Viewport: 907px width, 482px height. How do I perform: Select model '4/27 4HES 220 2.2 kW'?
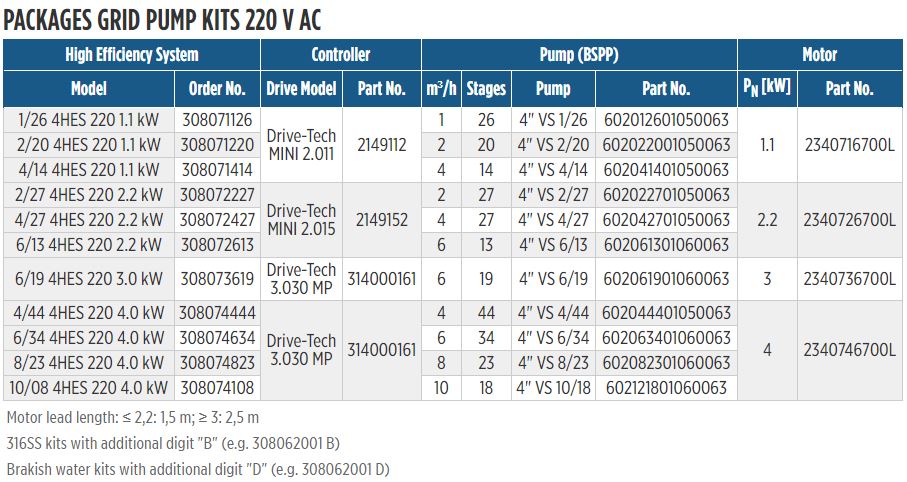[89, 220]
